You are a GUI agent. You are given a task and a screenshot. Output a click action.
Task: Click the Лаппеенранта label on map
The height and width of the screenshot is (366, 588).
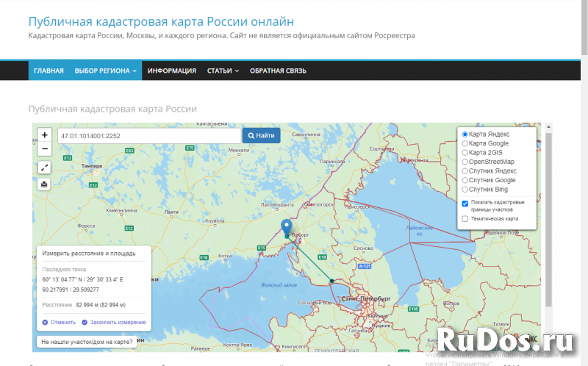(277, 205)
